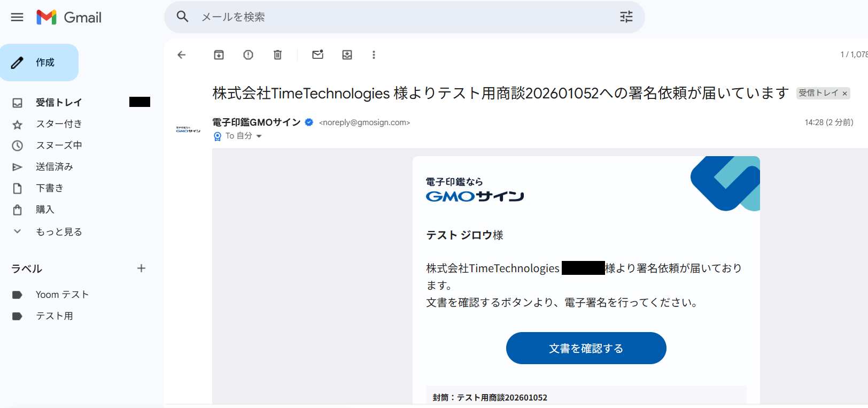
Task: Open the Yoom テスト label
Action: coord(62,295)
